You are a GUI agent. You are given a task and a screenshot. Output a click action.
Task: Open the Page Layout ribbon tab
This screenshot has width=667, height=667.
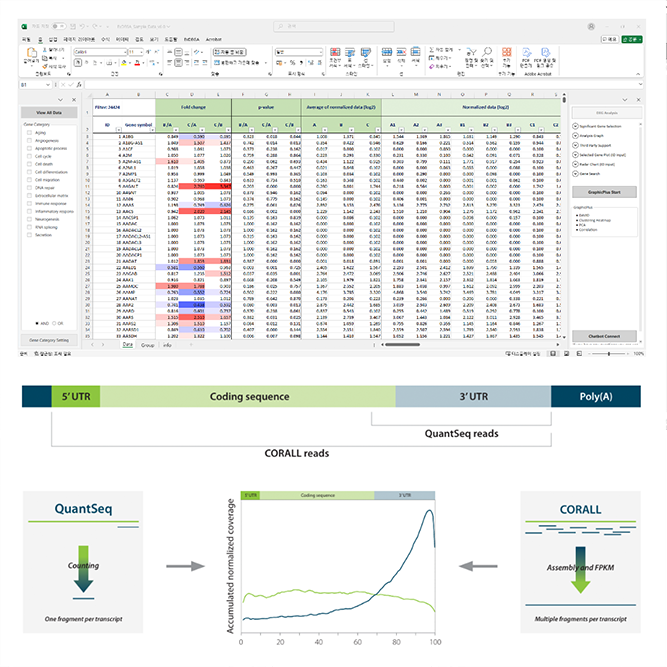coord(80,39)
